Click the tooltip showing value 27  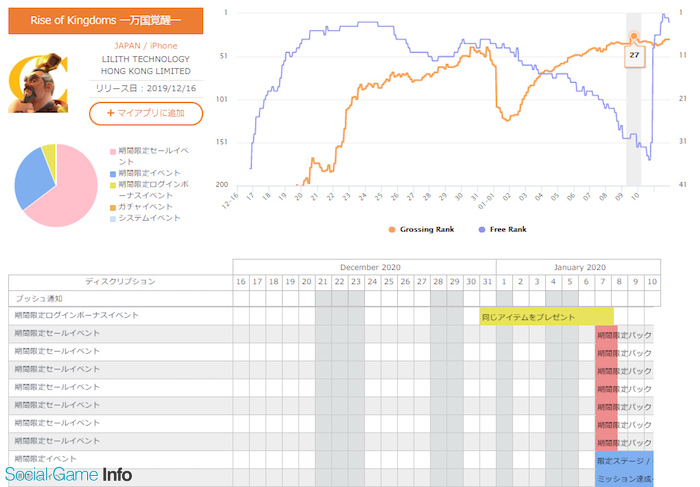634,56
